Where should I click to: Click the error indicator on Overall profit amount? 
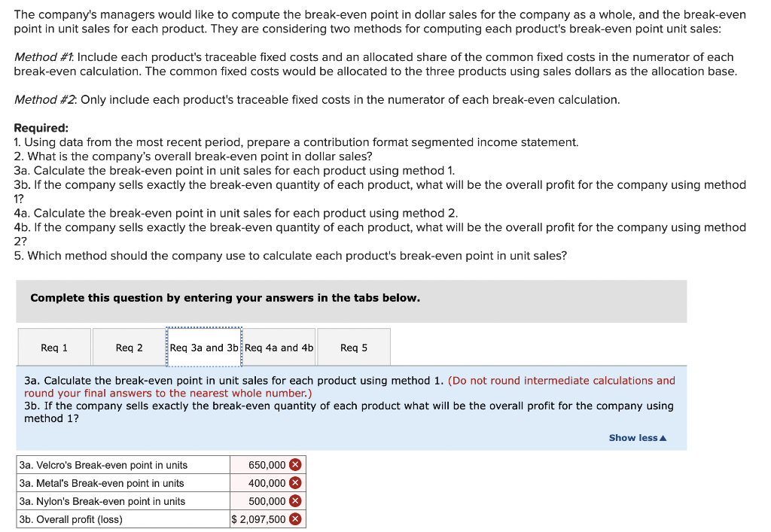294,518
